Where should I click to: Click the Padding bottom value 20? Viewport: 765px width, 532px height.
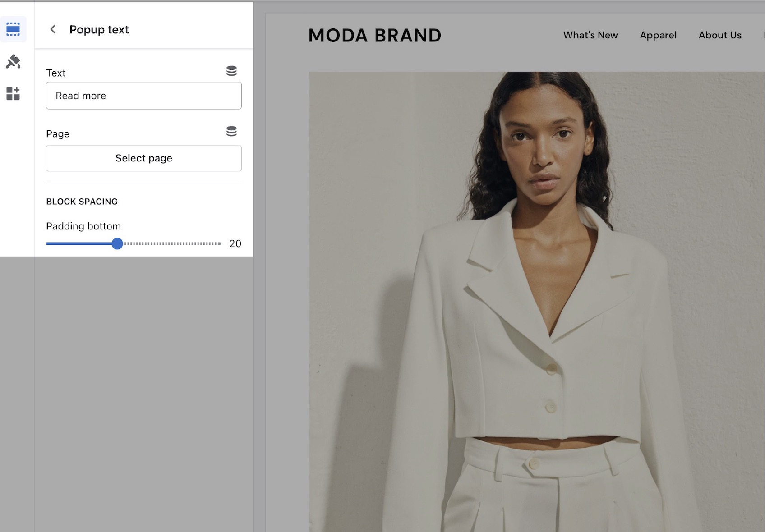[235, 243]
